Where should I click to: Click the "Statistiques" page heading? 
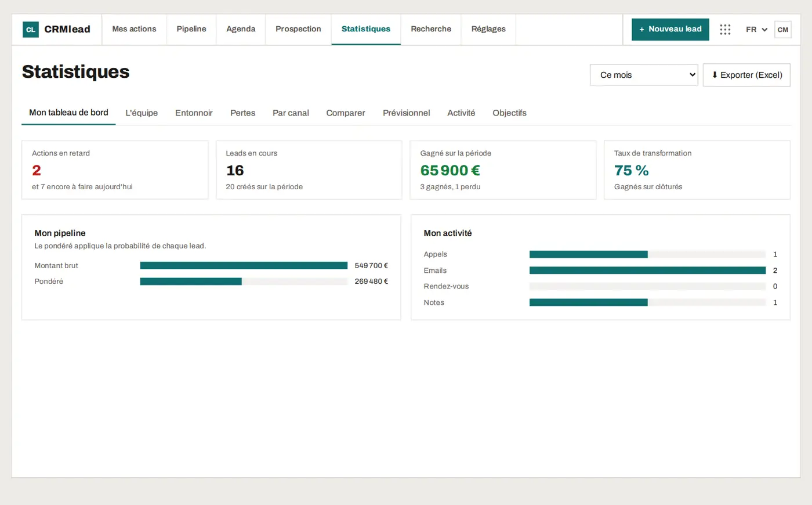click(76, 72)
